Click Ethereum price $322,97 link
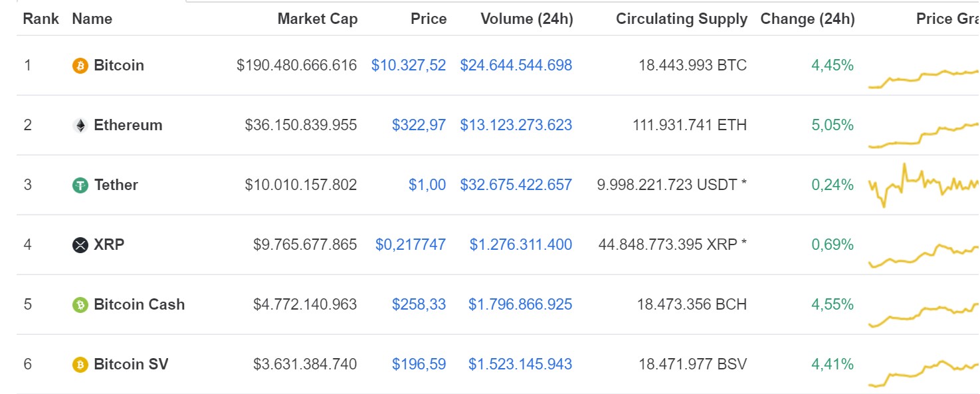The image size is (980, 394). click(x=419, y=125)
